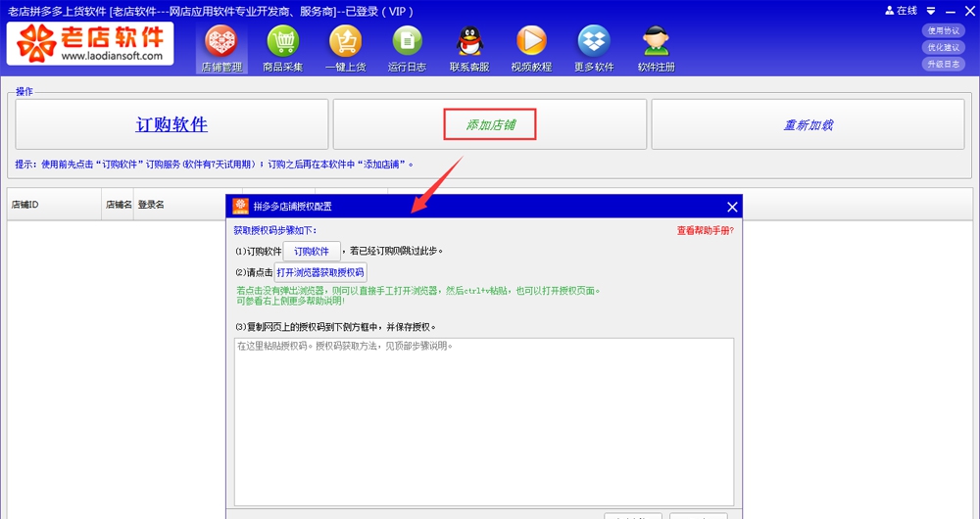Click the 添加店铺 button
Screen dimensions: 980x519
490,124
